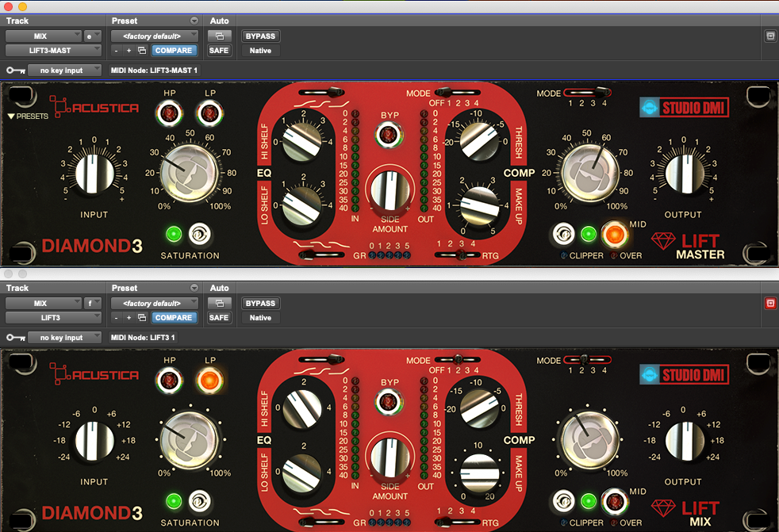Click saturation spiral icon on Lift Mix
This screenshot has height=532, width=779.
pyautogui.click(x=200, y=501)
